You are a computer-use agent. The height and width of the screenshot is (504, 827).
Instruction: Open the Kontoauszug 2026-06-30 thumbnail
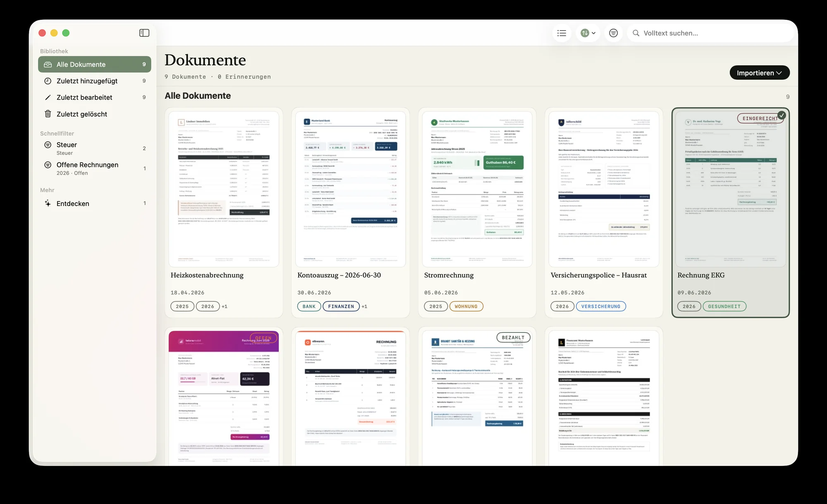[351, 189]
